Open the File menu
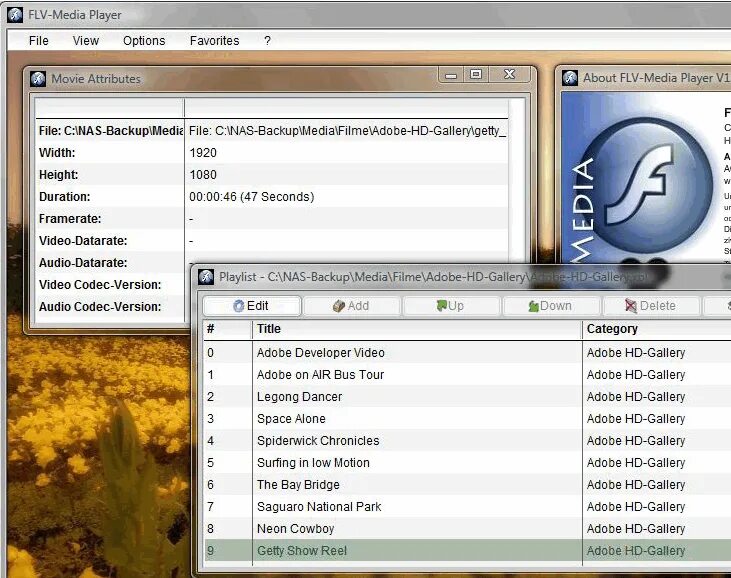731x578 pixels. 38,41
